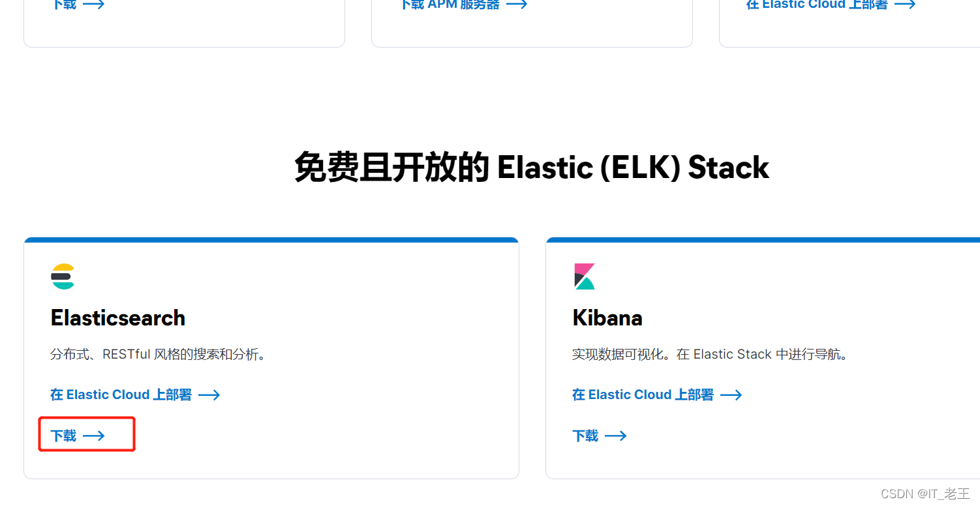Click the arrow beside Elasticsearch's 下载 link

tap(94, 436)
